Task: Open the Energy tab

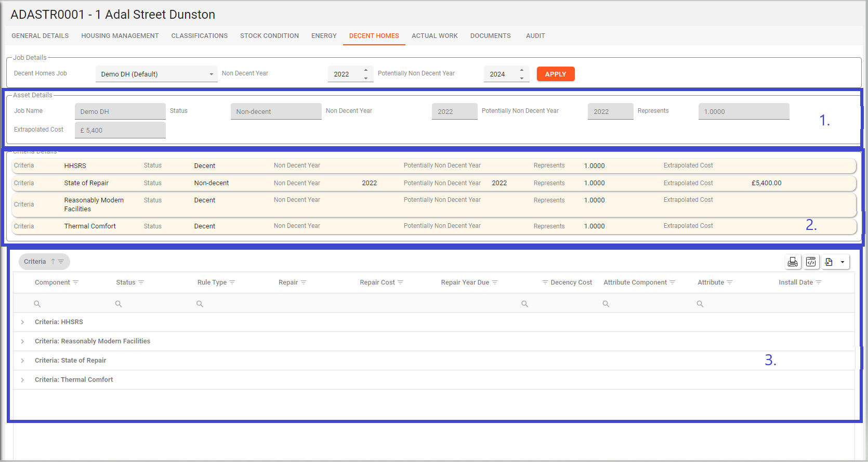Action: click(x=324, y=36)
